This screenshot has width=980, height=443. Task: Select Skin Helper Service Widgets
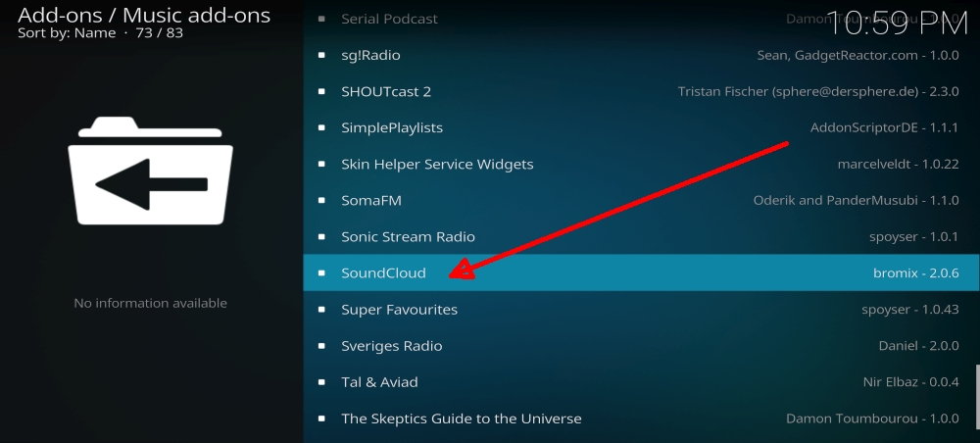[639, 165]
